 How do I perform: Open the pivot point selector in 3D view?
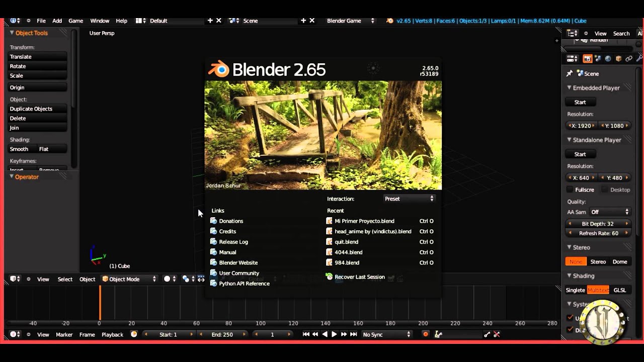189,279
